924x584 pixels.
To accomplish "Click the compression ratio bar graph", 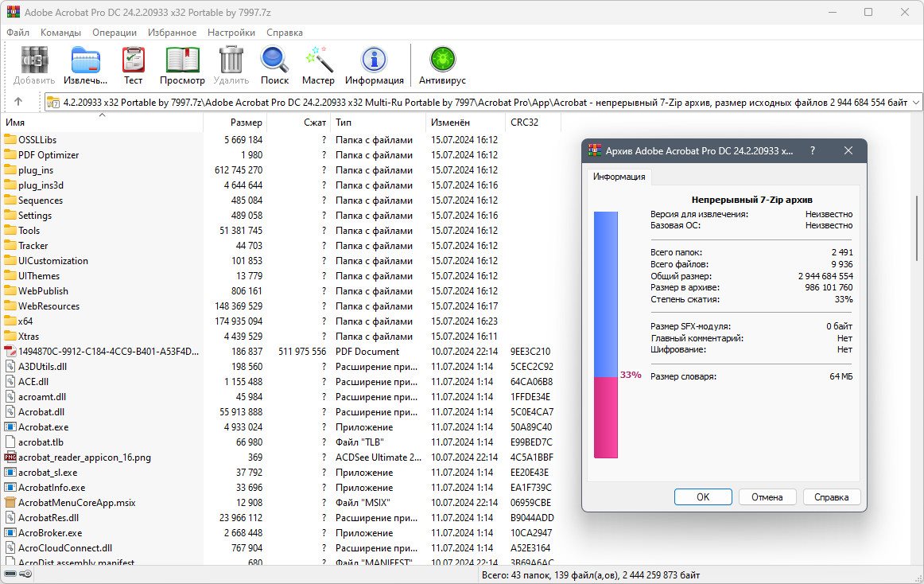I will pos(606,334).
